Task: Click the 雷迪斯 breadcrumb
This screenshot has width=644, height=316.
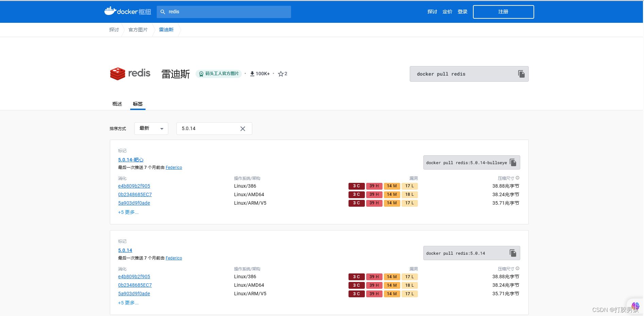Action: 166,30
